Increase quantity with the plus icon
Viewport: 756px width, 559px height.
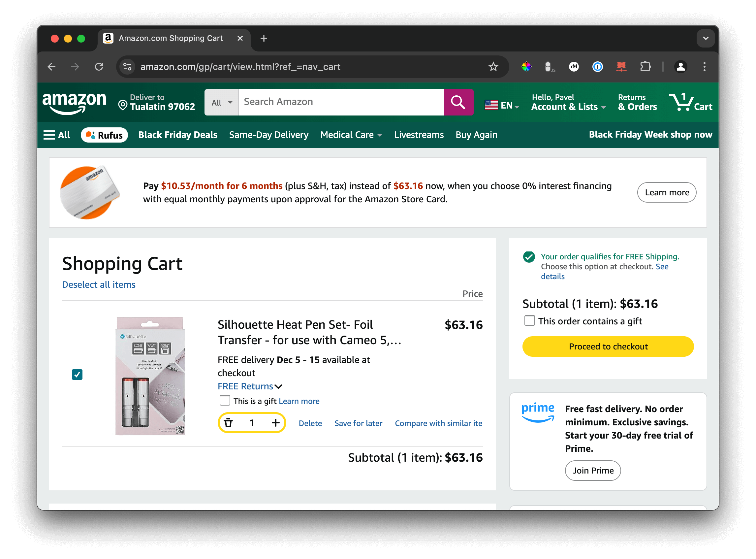click(276, 423)
